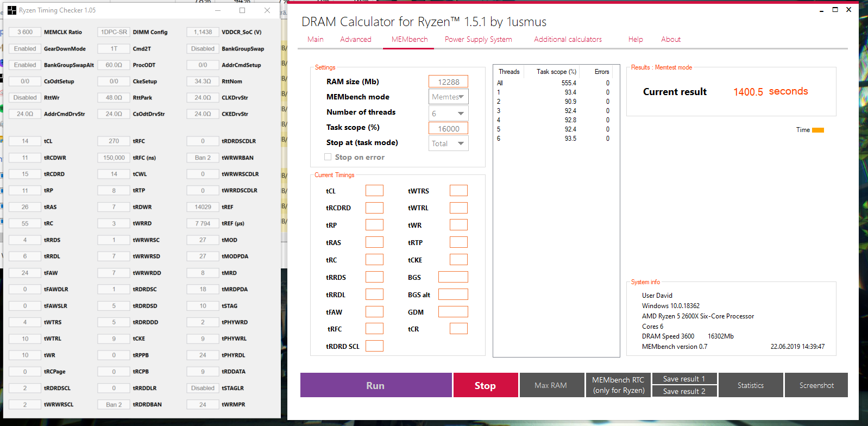Image resolution: width=868 pixels, height=426 pixels.
Task: Click the orange Time legend swatch
Action: 818,130
